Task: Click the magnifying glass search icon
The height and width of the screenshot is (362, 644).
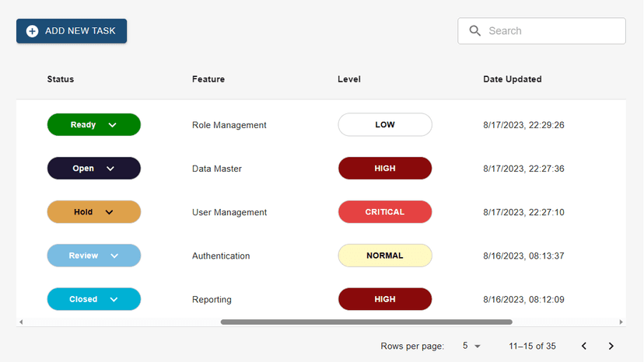Action: [474, 31]
